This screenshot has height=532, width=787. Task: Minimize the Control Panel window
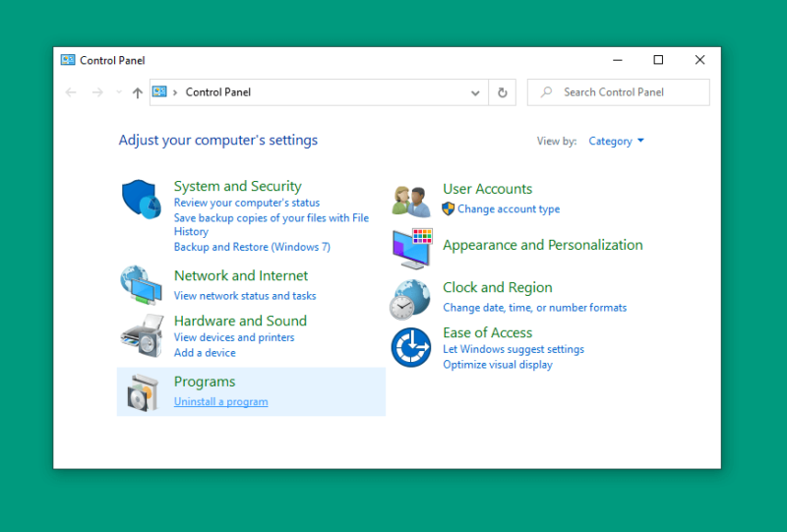coord(618,60)
